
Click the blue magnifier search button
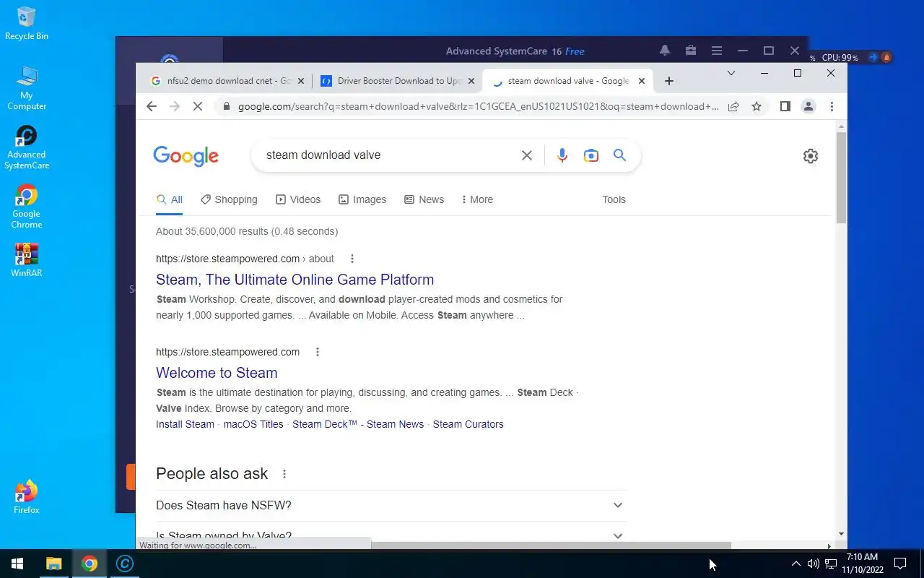coord(619,155)
